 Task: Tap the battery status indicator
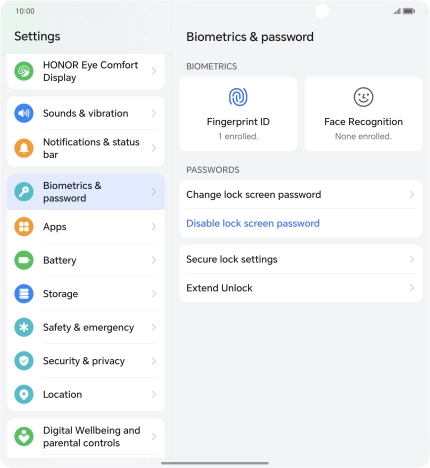pyautogui.click(x=409, y=11)
